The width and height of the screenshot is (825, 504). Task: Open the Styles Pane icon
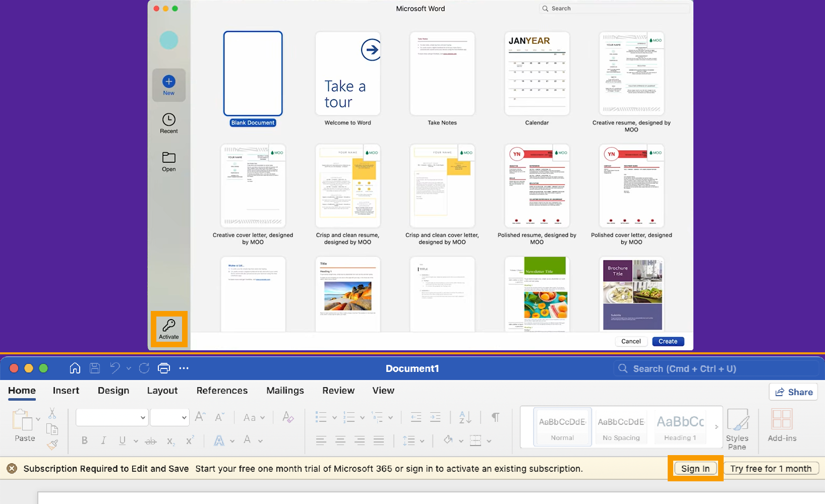point(737,419)
